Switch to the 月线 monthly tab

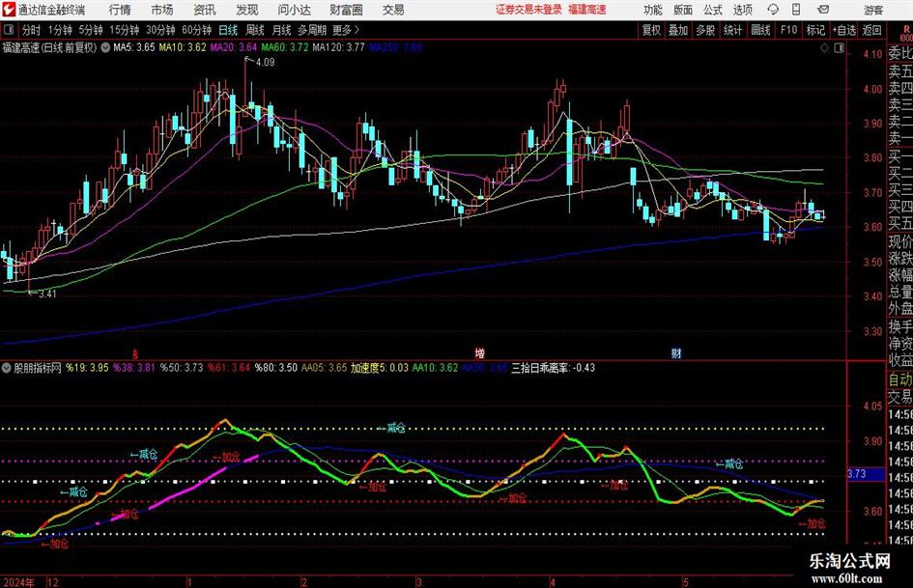pyautogui.click(x=281, y=30)
